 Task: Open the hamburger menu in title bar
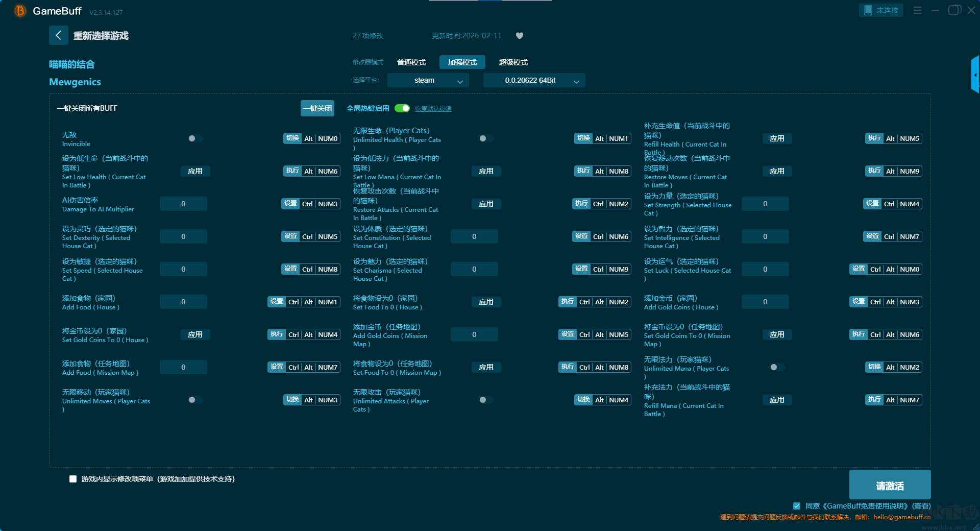[917, 10]
